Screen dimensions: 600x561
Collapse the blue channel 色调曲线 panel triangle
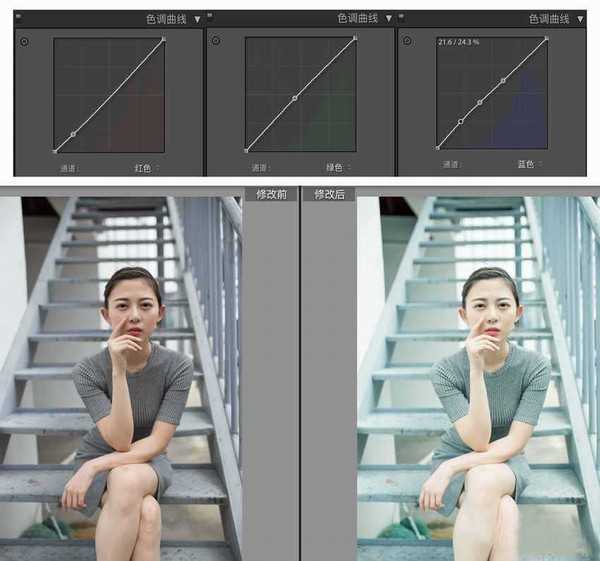[581, 19]
